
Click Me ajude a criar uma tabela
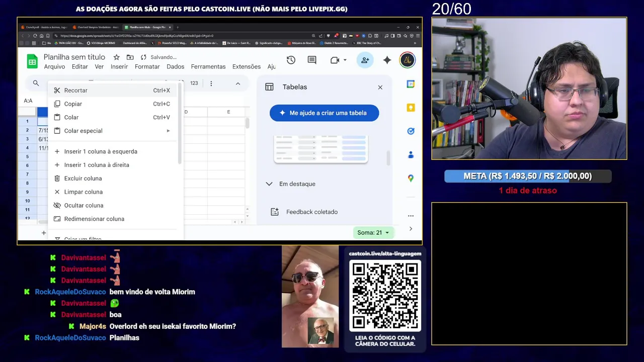click(324, 113)
